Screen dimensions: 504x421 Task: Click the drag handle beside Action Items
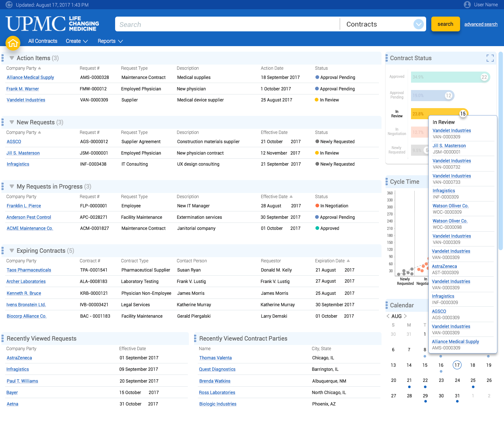[x=2, y=58]
